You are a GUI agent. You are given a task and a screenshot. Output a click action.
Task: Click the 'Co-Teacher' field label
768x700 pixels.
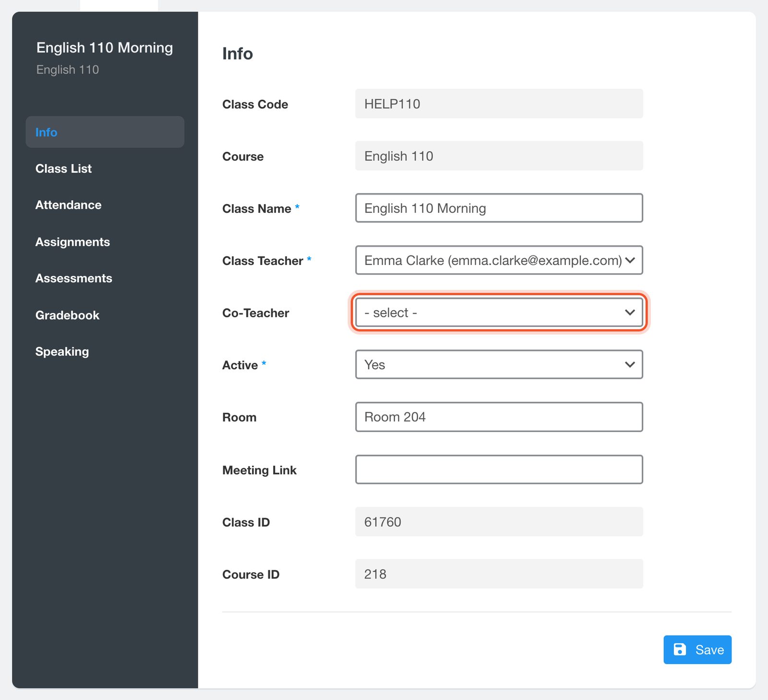[255, 313]
